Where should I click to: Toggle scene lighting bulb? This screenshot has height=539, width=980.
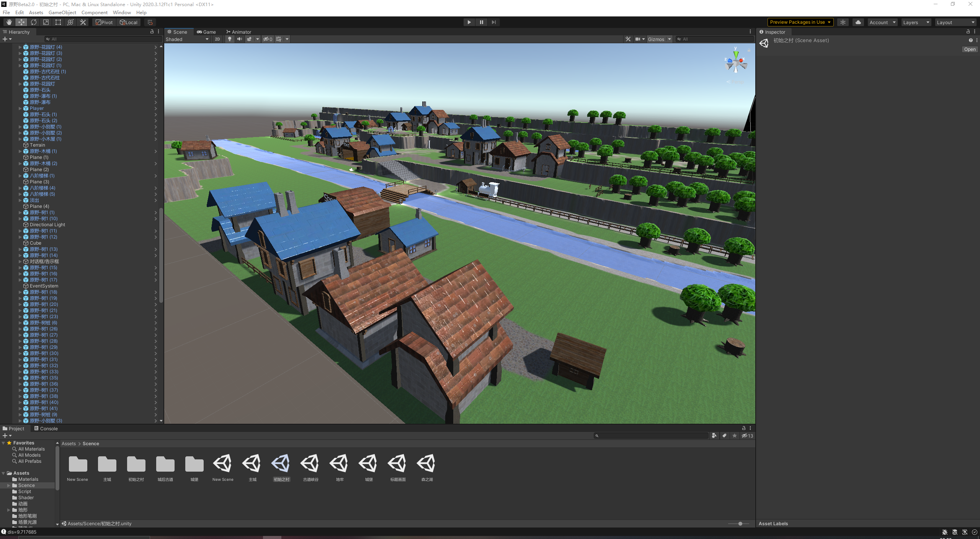point(229,39)
